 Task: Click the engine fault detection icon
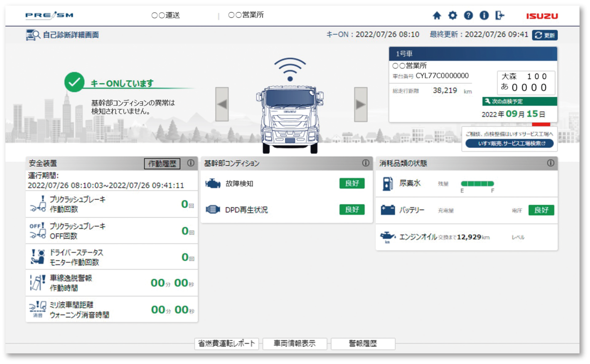coord(213,183)
